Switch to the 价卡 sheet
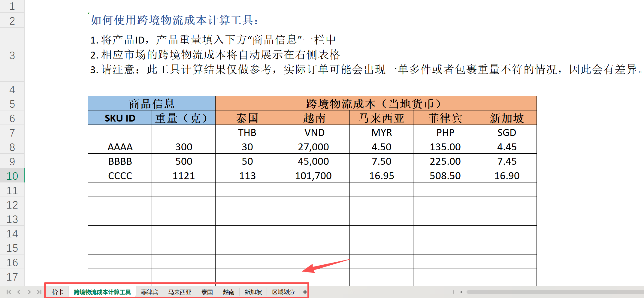Viewport: 644px width, 298px height. [x=58, y=291]
